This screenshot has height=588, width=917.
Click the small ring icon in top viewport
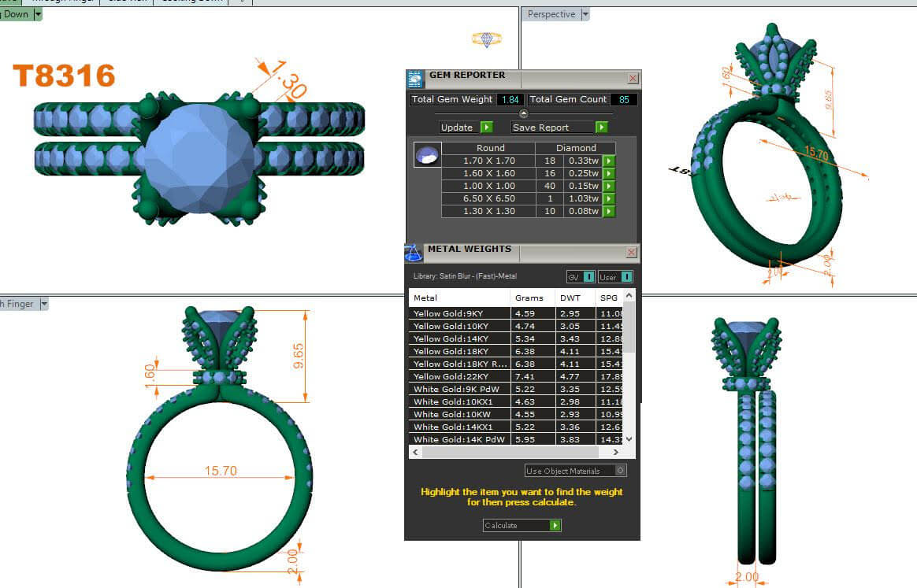(x=487, y=39)
